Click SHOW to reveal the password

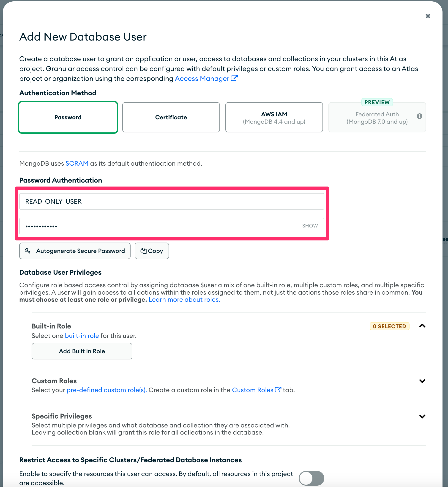[310, 225]
